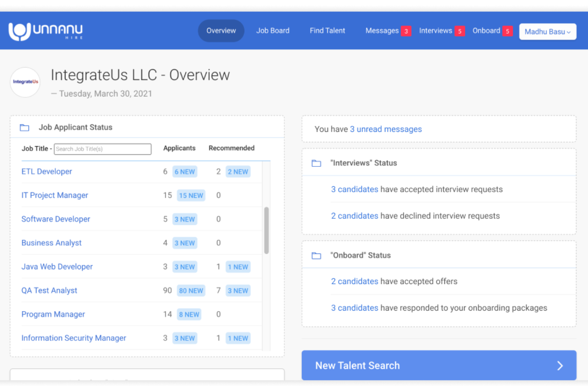The image size is (588, 392).
Task: Click the applicant count 90 for QA Test Analyst
Action: click(167, 291)
